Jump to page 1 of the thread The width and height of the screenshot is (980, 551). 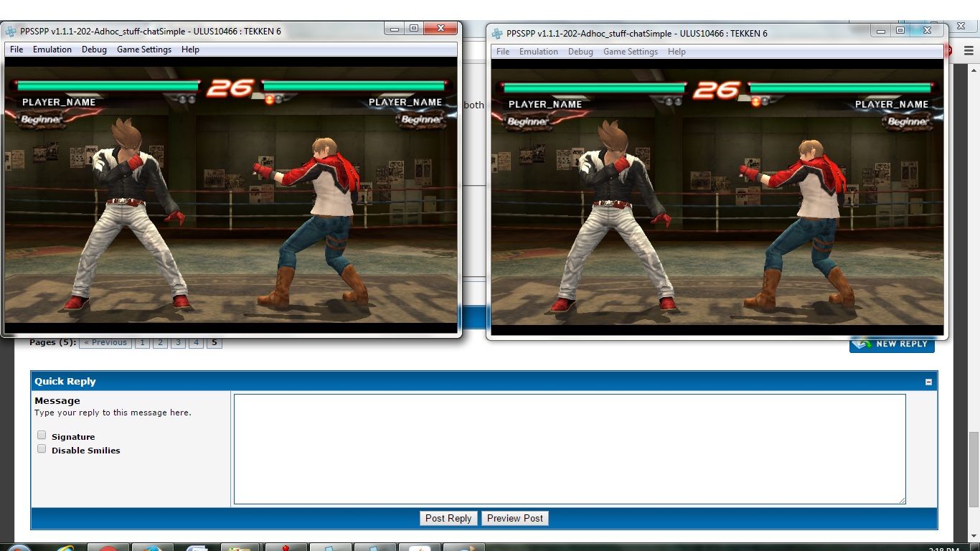coord(142,343)
